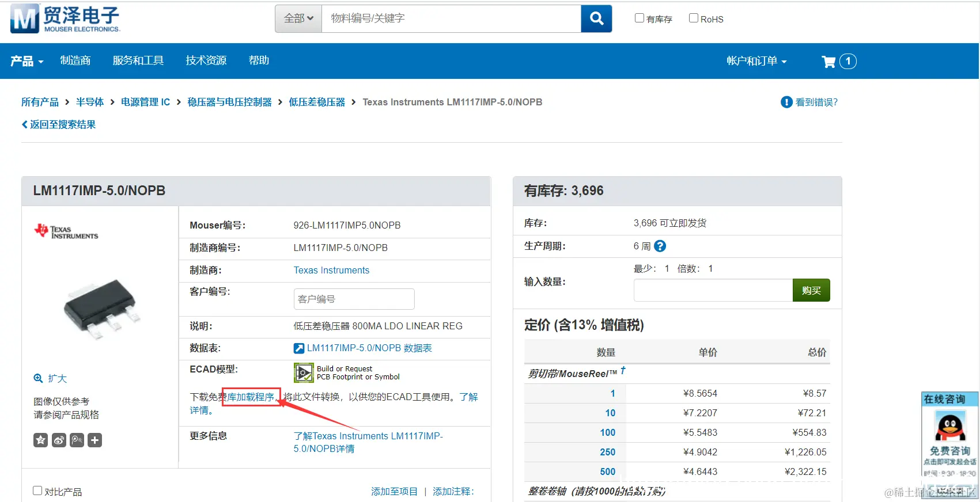Click the 看到错误? link
This screenshot has height=502, width=980.
[816, 102]
